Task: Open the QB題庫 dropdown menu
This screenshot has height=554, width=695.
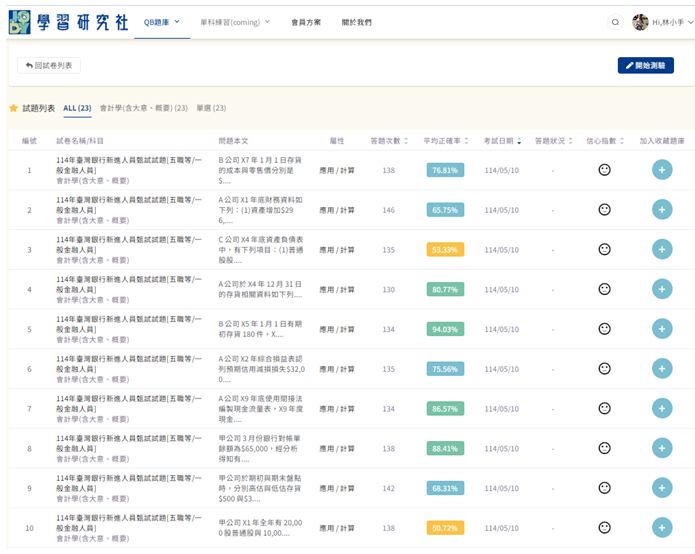Action: pyautogui.click(x=162, y=21)
